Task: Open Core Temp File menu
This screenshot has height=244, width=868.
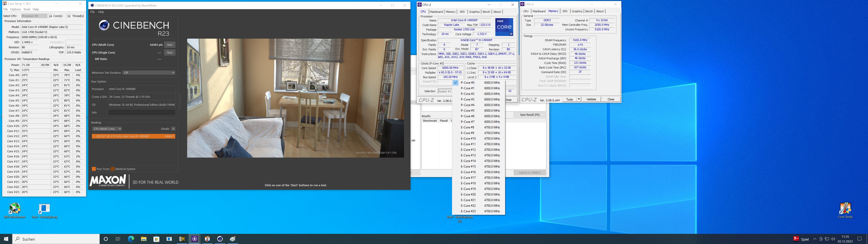Action: click(5, 9)
